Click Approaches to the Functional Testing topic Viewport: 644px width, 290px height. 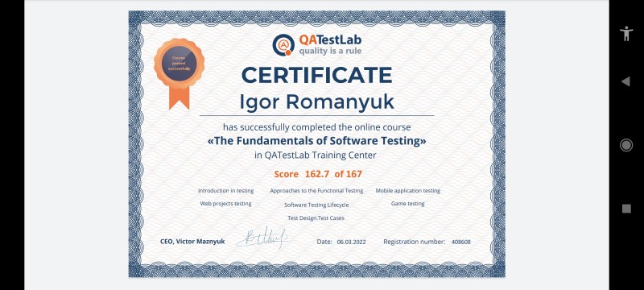pyautogui.click(x=316, y=191)
